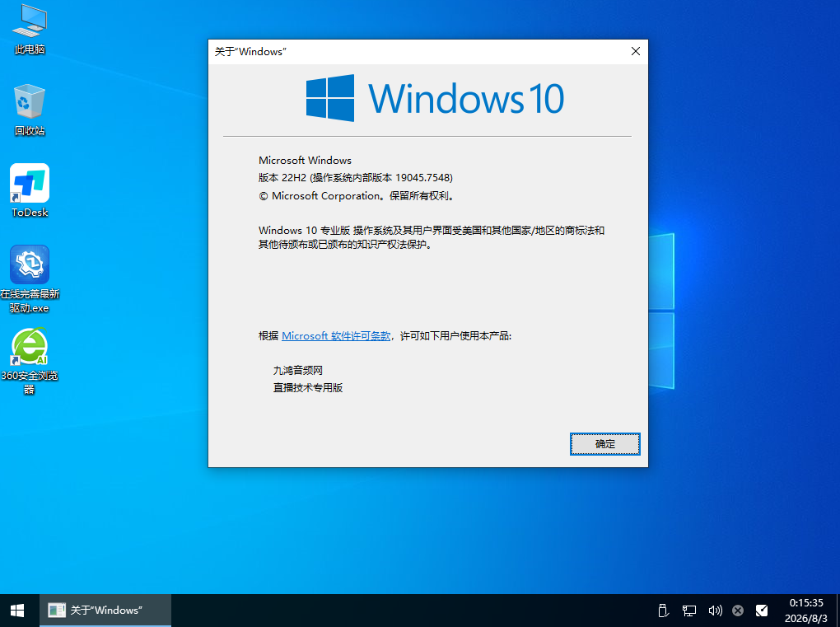840x627 pixels.
Task: Open the Windows Start menu
Action: click(x=17, y=611)
